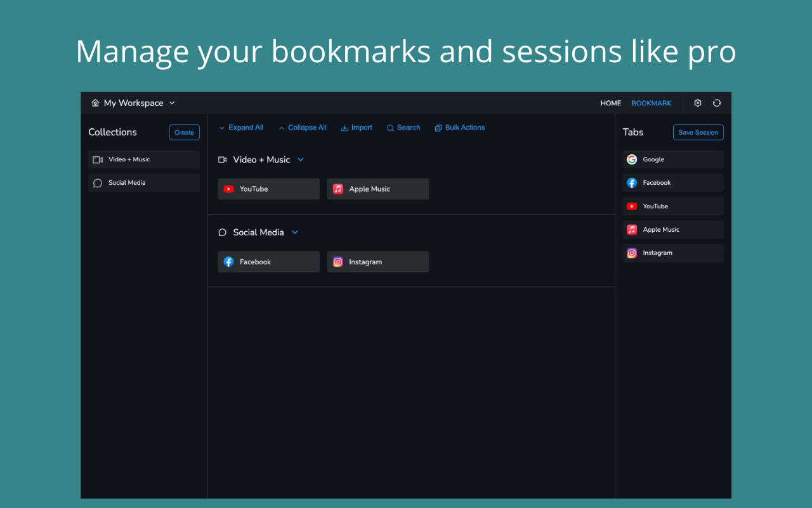Viewport: 812px width, 508px height.
Task: Collapse the Video + Music section chevron
Action: [x=301, y=159]
